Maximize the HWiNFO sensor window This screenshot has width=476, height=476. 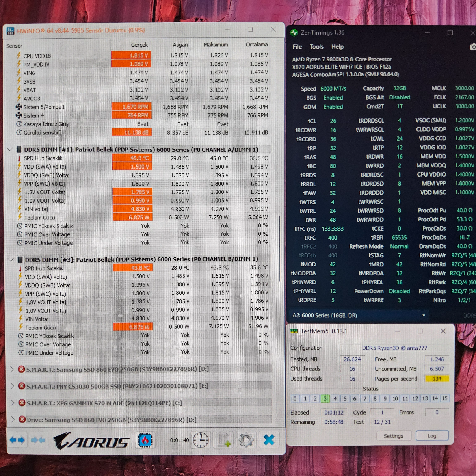250,30
